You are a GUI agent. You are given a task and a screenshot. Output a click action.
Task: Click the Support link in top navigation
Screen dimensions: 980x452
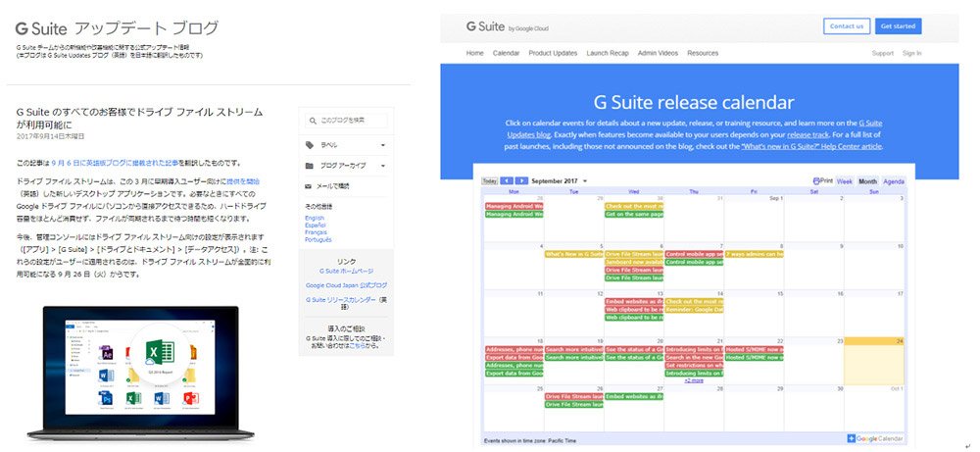pos(883,53)
